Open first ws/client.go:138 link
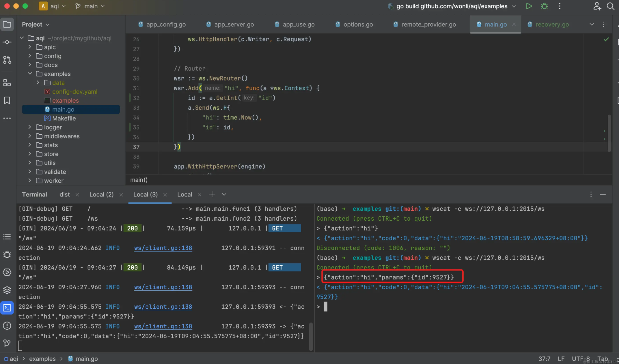The image size is (619, 364). click(163, 248)
